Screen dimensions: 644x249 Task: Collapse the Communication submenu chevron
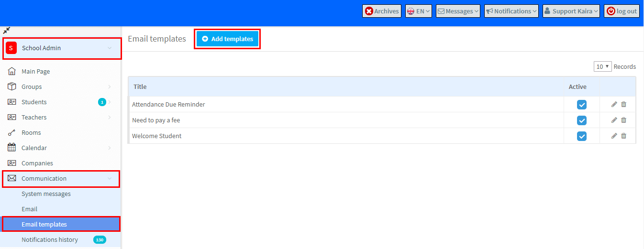[x=110, y=178]
